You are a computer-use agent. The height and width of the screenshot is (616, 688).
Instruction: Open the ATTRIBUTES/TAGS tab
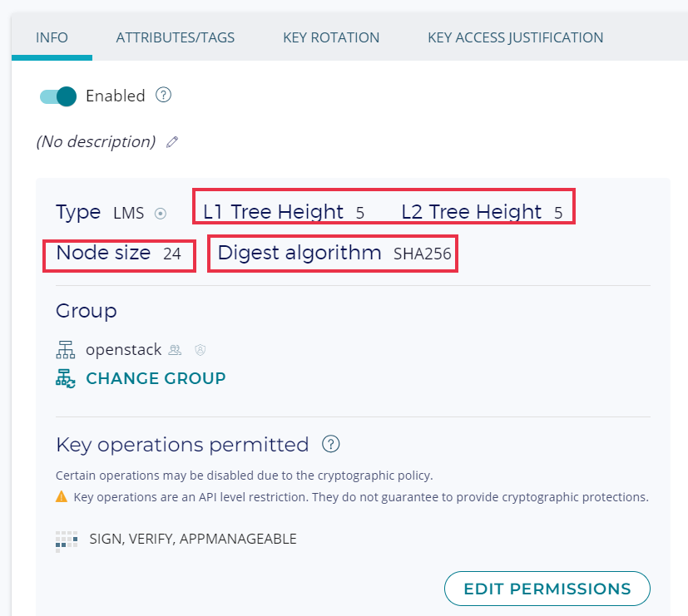pyautogui.click(x=176, y=37)
